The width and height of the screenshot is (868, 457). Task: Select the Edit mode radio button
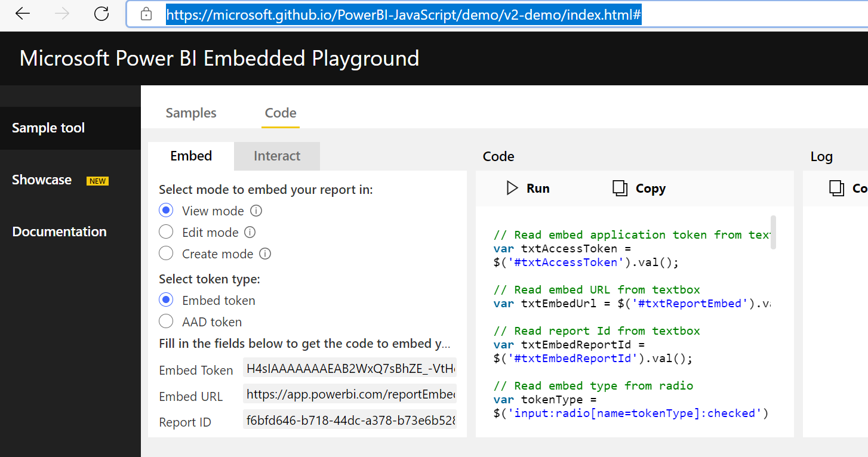click(x=166, y=231)
